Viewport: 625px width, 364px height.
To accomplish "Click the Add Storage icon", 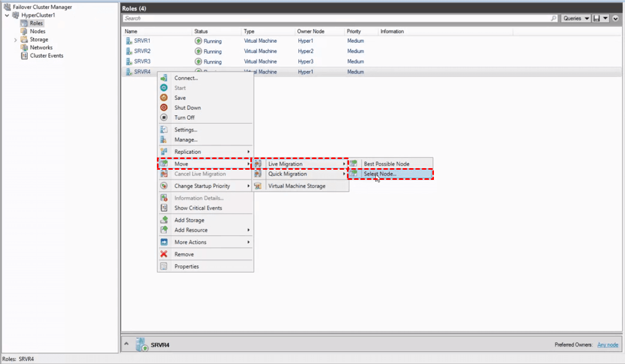I will [164, 220].
